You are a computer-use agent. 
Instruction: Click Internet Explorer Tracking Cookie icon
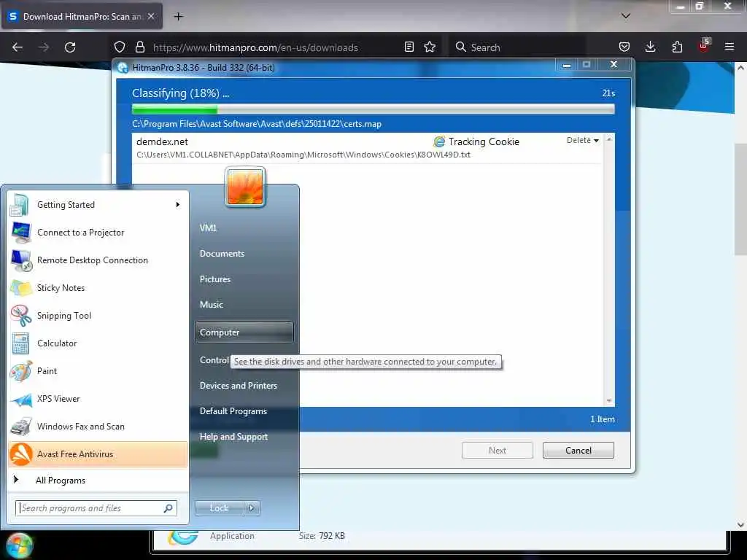coord(439,141)
